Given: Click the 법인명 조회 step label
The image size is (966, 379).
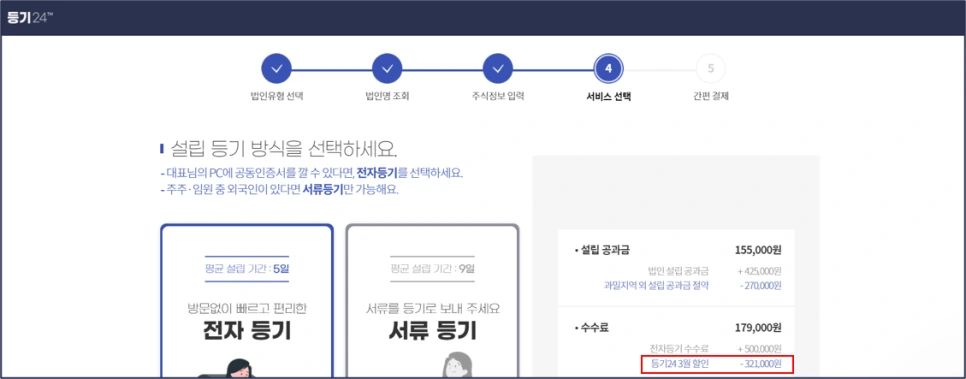Looking at the screenshot, I should [x=387, y=97].
